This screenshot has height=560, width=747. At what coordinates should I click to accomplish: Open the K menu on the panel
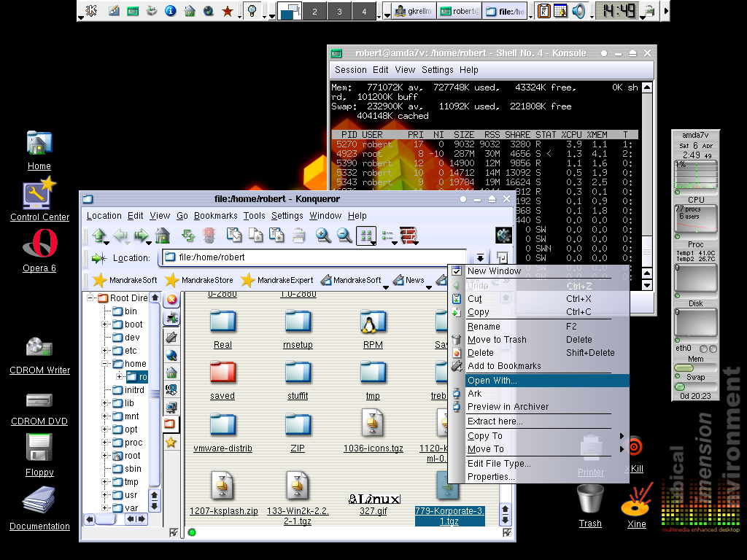point(91,10)
